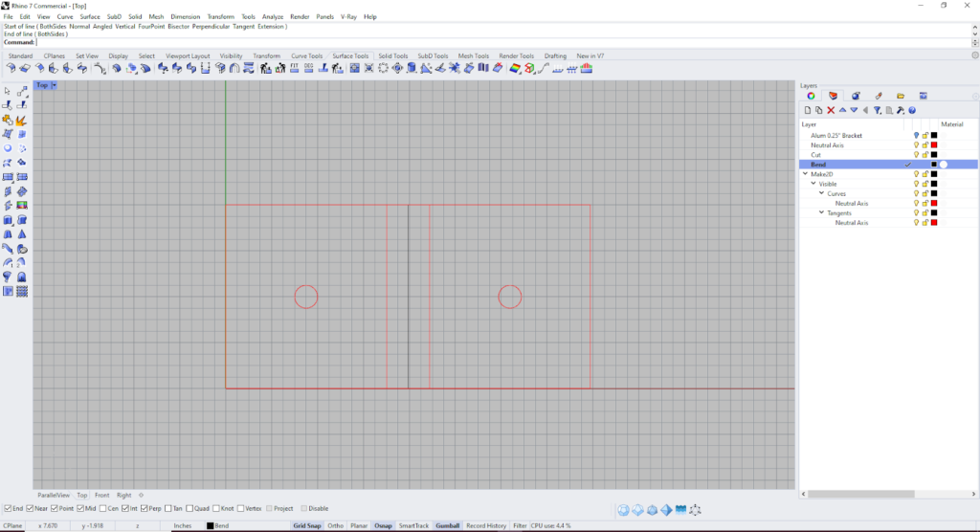Click the red Delete Layer X icon
This screenshot has height=532, width=980.
[x=831, y=110]
